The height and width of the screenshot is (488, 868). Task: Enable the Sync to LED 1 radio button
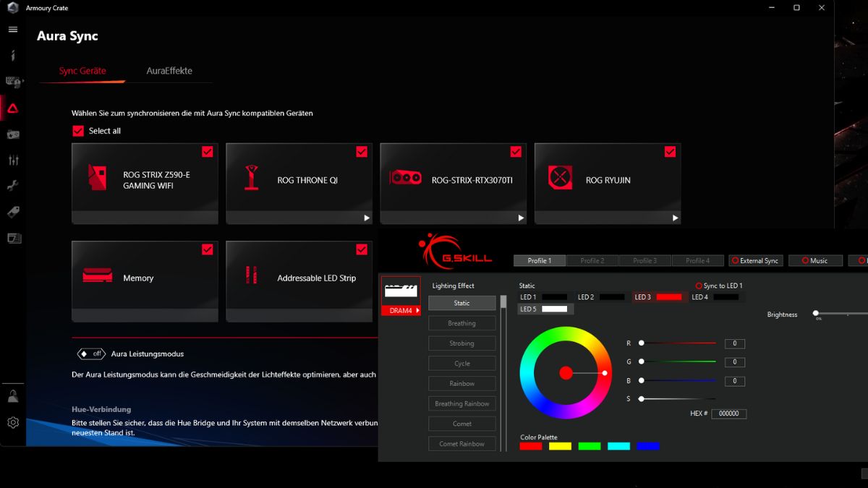[x=699, y=286]
